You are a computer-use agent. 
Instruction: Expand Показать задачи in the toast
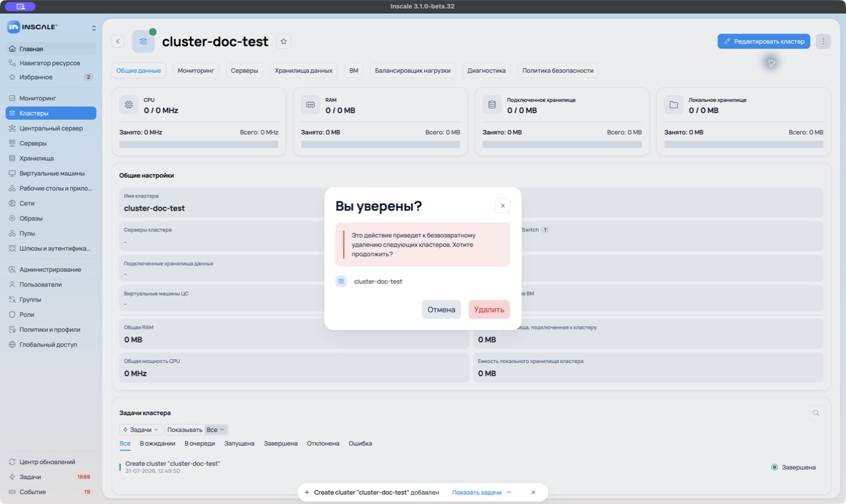tap(481, 492)
